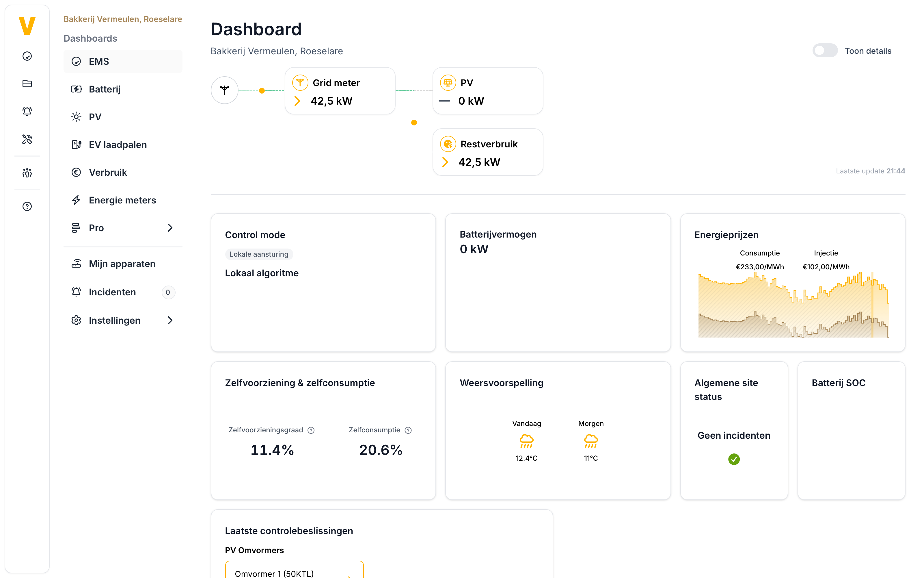The height and width of the screenshot is (578, 924).
Task: Open the EMS dashboard
Action: click(123, 61)
